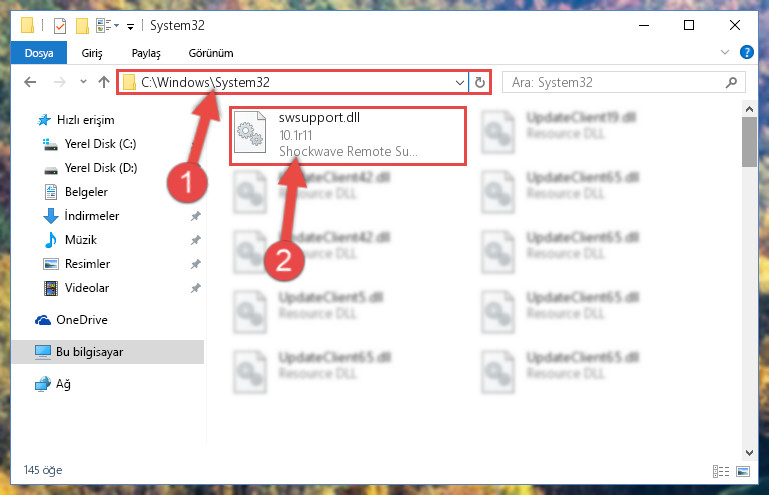This screenshot has height=495, width=769.
Task: Click the Ara: System32 search field
Action: [614, 82]
